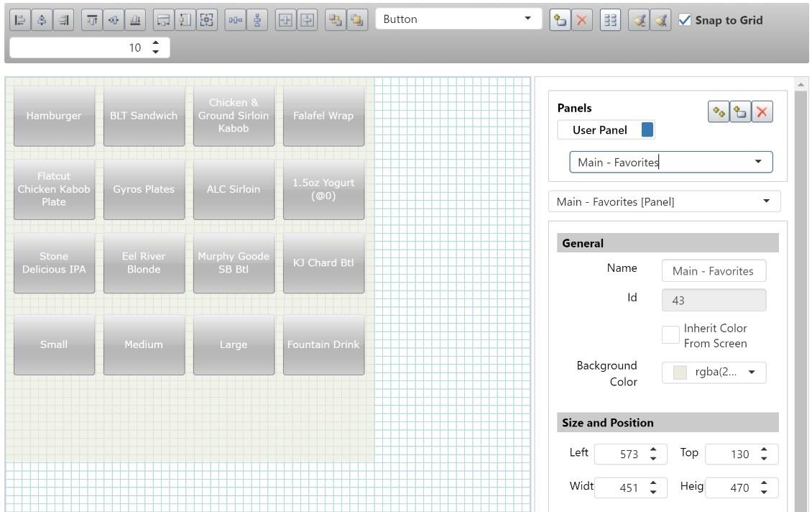
Task: Select the Hamburger button on canvas
Action: [x=54, y=116]
